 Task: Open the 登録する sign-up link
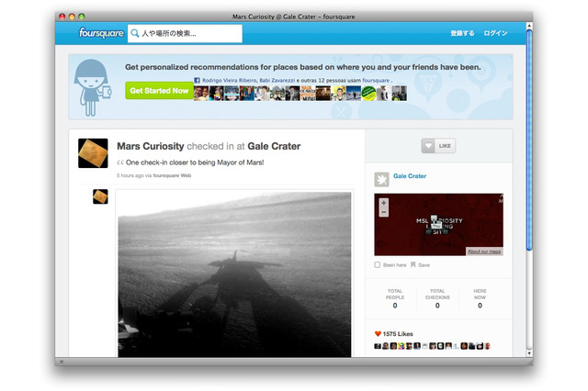click(x=462, y=33)
